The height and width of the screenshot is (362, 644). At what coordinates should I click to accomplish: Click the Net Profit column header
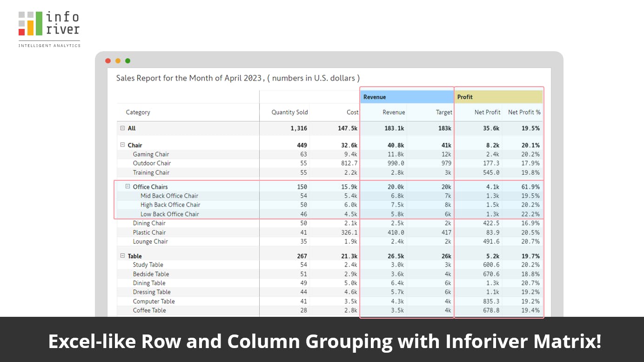(x=487, y=112)
